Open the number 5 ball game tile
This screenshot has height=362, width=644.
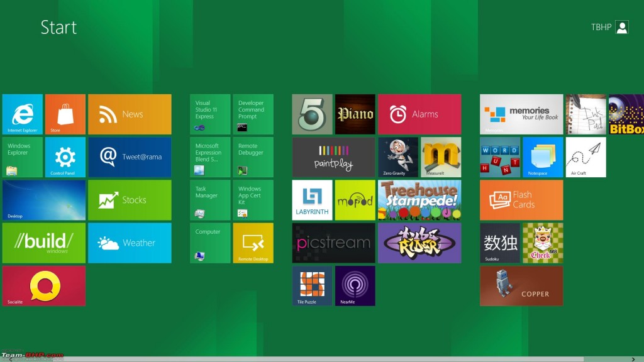point(312,114)
